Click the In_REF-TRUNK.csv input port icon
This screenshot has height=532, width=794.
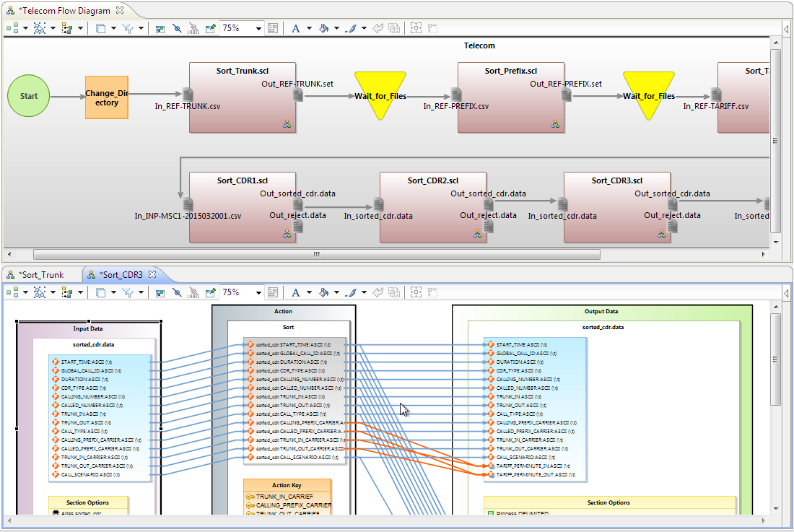point(188,94)
